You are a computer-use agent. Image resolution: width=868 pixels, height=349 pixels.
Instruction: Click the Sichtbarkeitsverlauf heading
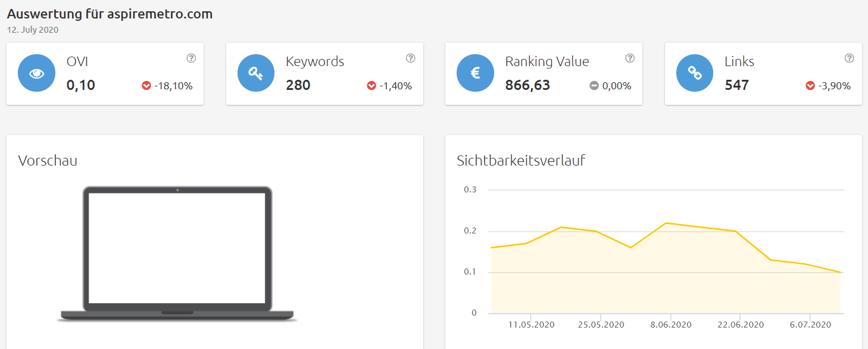pyautogui.click(x=521, y=161)
